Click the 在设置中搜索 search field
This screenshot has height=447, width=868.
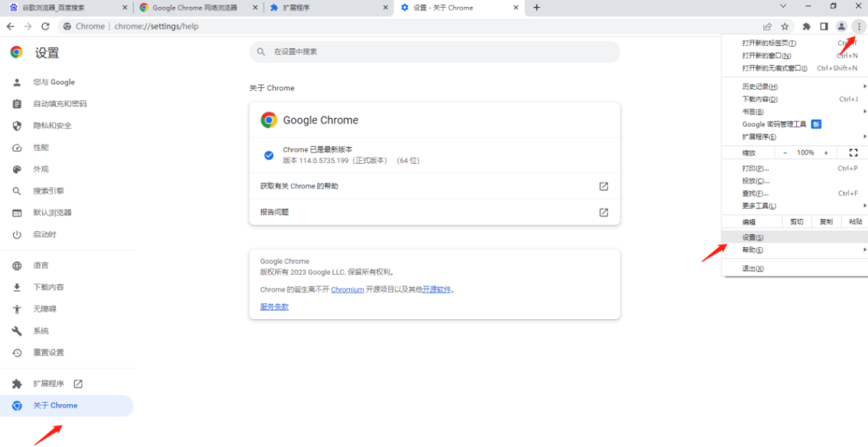(x=435, y=51)
